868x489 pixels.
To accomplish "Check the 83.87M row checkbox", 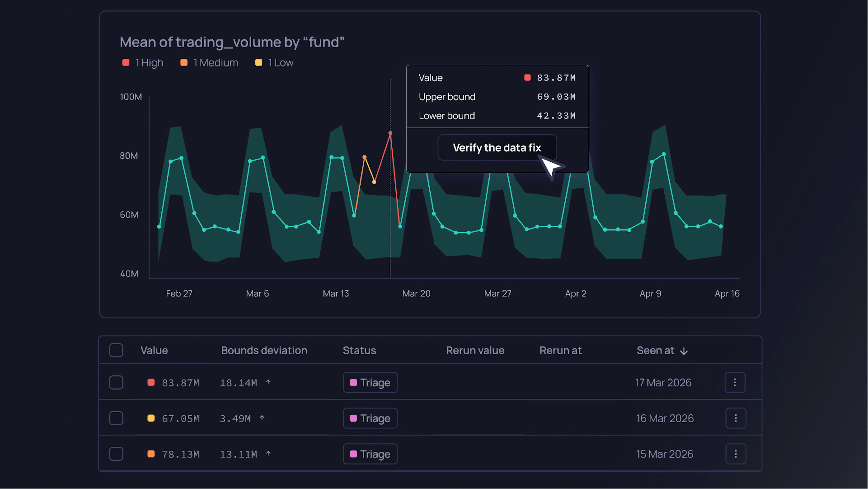I will [116, 382].
